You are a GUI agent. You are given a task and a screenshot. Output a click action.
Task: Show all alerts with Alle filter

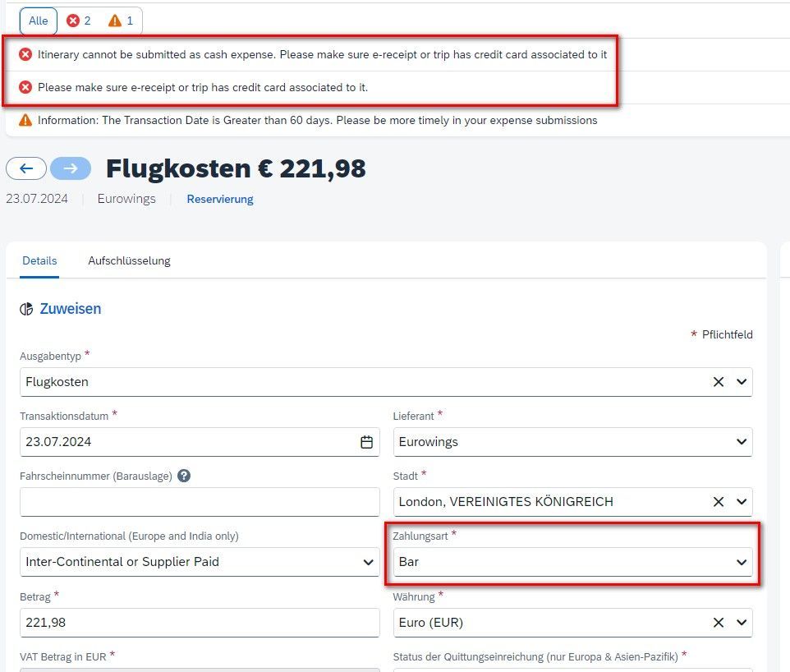(x=39, y=21)
